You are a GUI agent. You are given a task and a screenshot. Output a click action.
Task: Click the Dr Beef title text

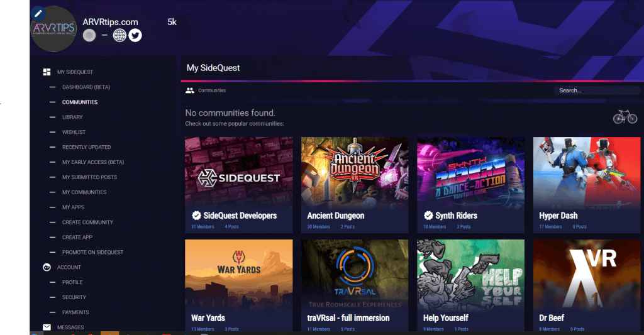(x=552, y=318)
